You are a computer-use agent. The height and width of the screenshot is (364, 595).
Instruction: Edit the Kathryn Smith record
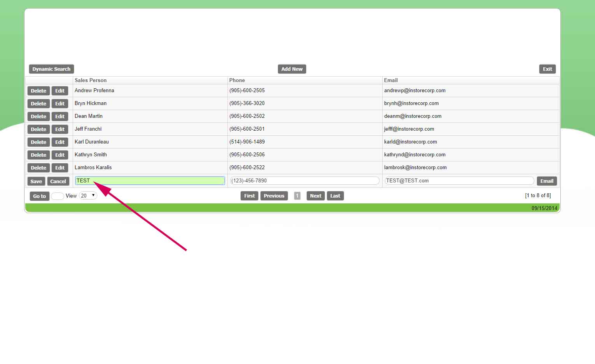60,155
